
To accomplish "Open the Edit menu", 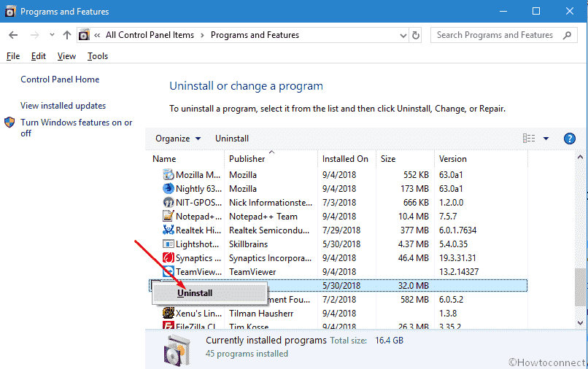I will click(x=38, y=56).
